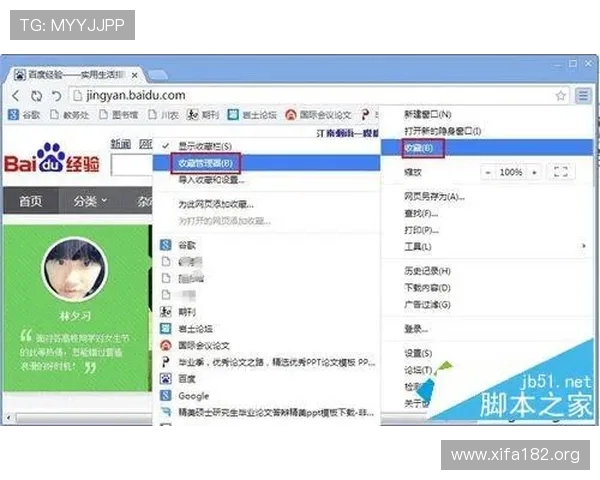The height and width of the screenshot is (480, 600).
Task: Open 图书馆 bookmark on the bookmarks bar
Action: (119, 114)
